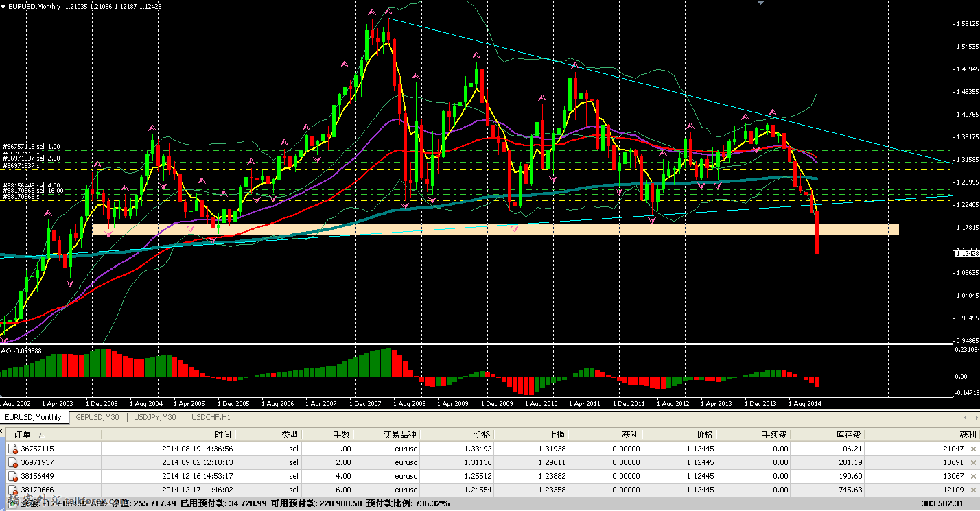Open the USDJPY,M30 chart tab
The image size is (980, 511).
[156, 417]
